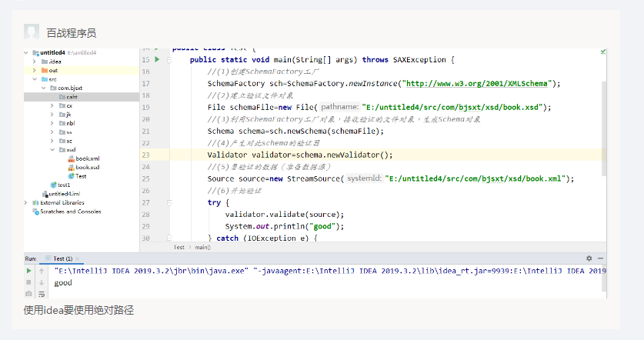Click the java.exe command line in console

point(330,271)
